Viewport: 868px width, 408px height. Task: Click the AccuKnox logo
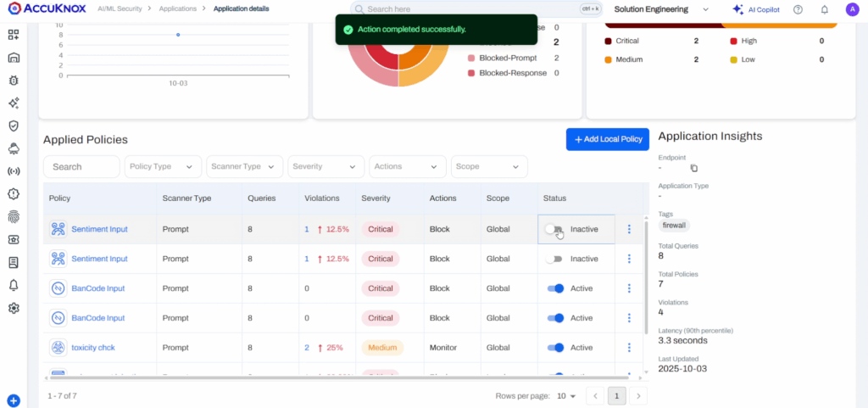click(46, 8)
